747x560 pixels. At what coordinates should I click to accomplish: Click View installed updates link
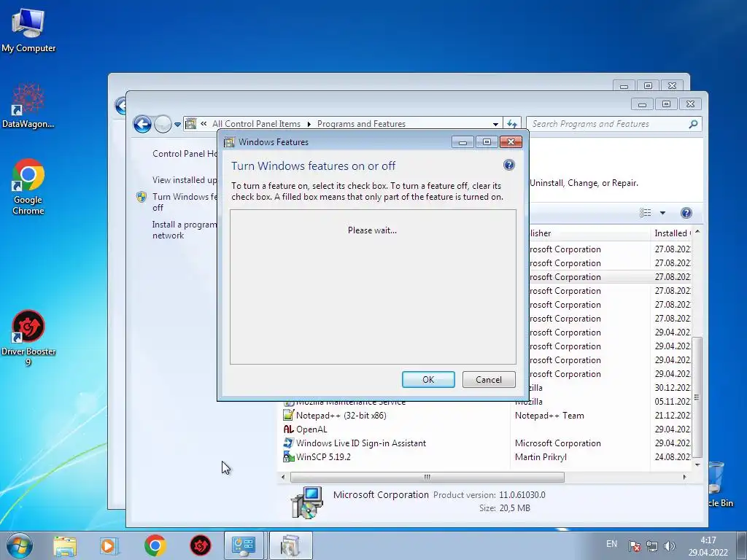tap(185, 180)
